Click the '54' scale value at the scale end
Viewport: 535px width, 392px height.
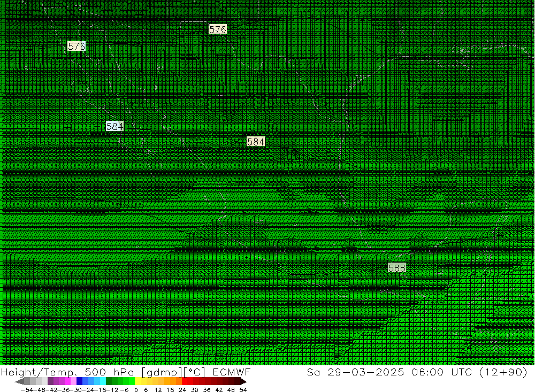(243, 390)
